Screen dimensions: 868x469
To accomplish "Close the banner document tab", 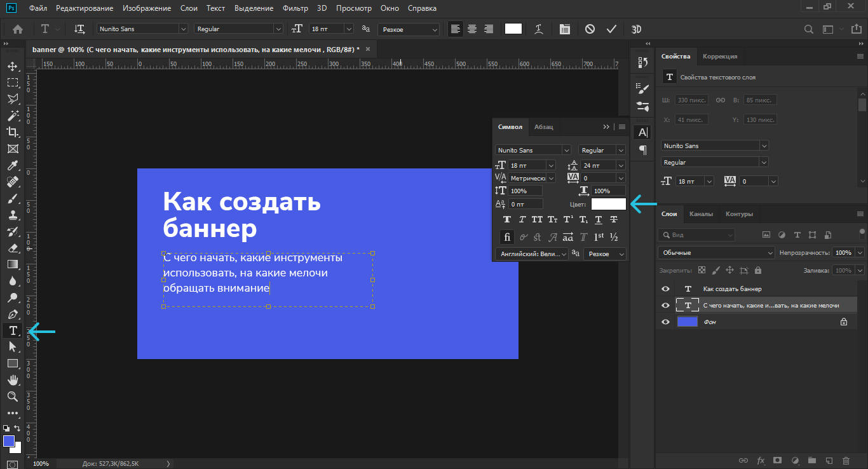I will coord(367,49).
